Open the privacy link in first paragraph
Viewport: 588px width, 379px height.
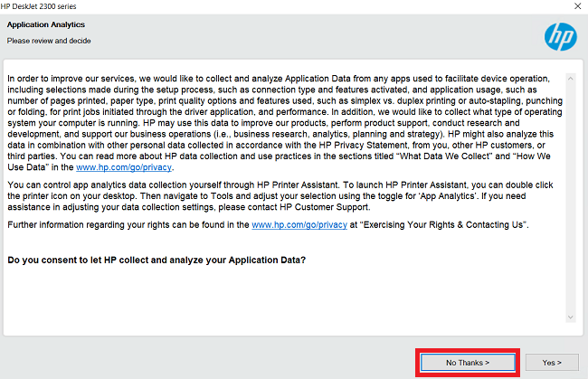point(136,168)
